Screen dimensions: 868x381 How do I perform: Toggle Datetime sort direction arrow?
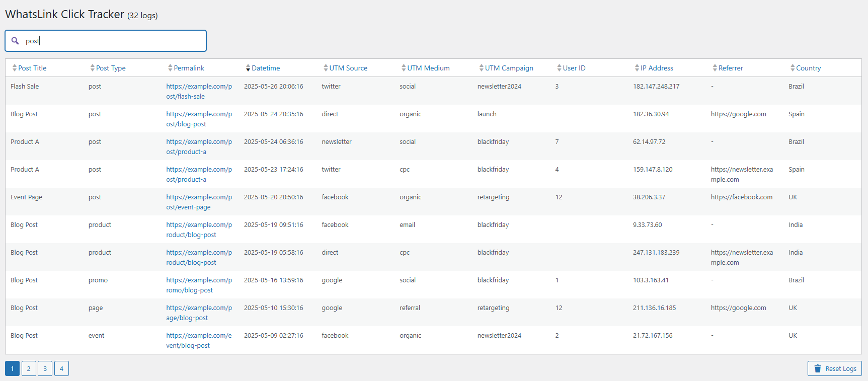click(248, 68)
